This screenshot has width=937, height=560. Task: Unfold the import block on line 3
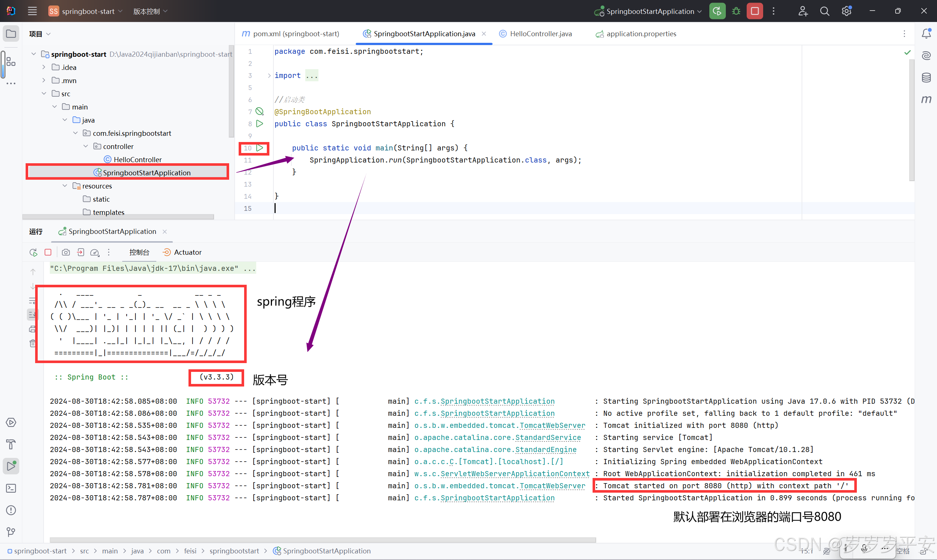pyautogui.click(x=269, y=75)
